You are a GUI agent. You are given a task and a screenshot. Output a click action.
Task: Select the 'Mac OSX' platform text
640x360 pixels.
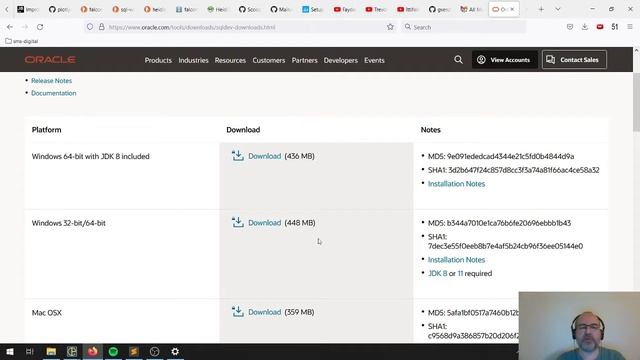(x=47, y=313)
